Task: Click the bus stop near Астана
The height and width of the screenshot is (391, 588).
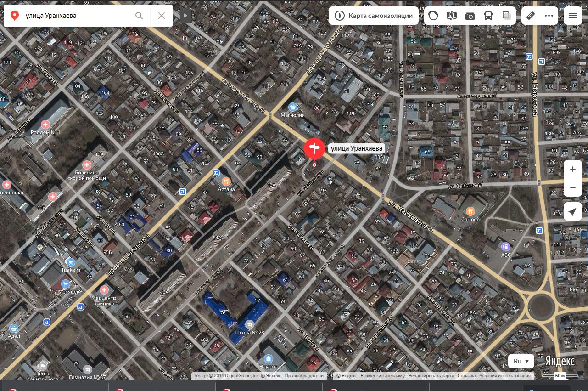Action: (x=216, y=173)
